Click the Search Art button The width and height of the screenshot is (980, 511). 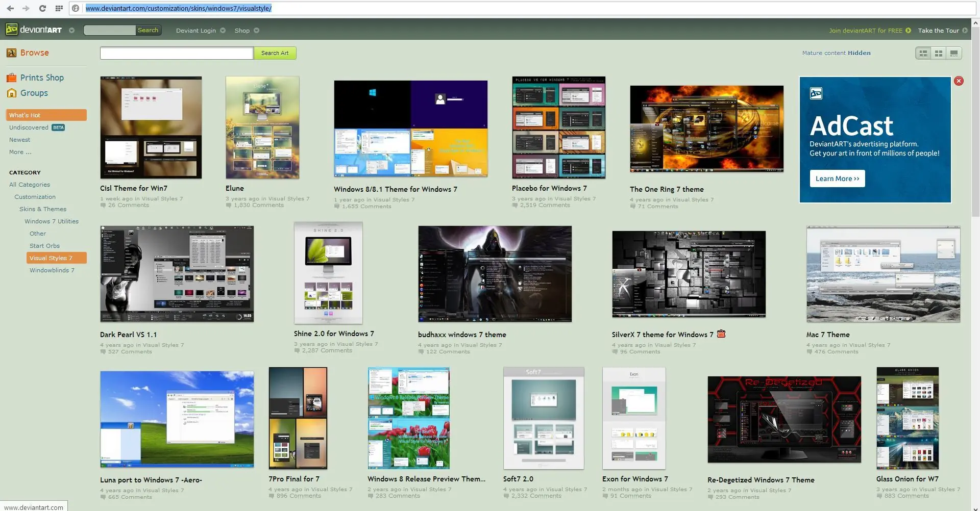coord(275,53)
